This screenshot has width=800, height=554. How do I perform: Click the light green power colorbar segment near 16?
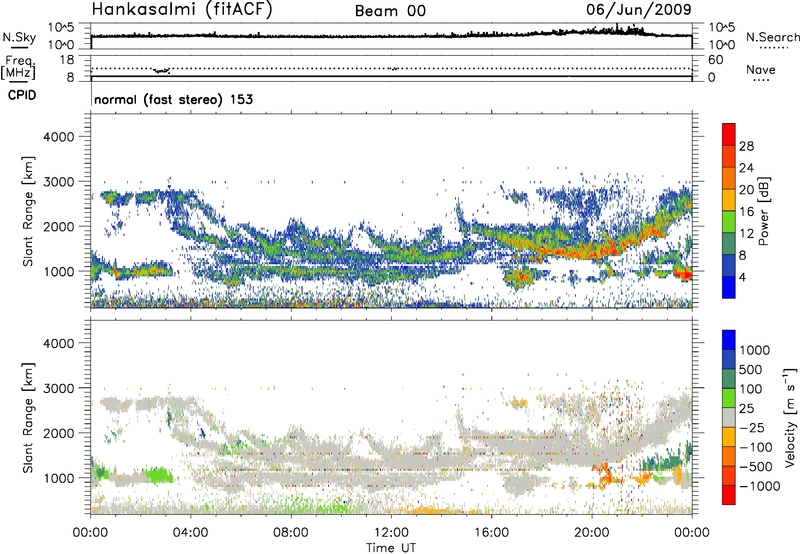click(729, 222)
